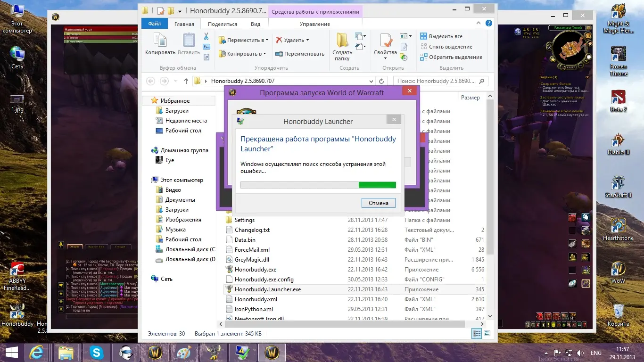Open the Управление ribbon tab
The image size is (644, 362).
315,24
